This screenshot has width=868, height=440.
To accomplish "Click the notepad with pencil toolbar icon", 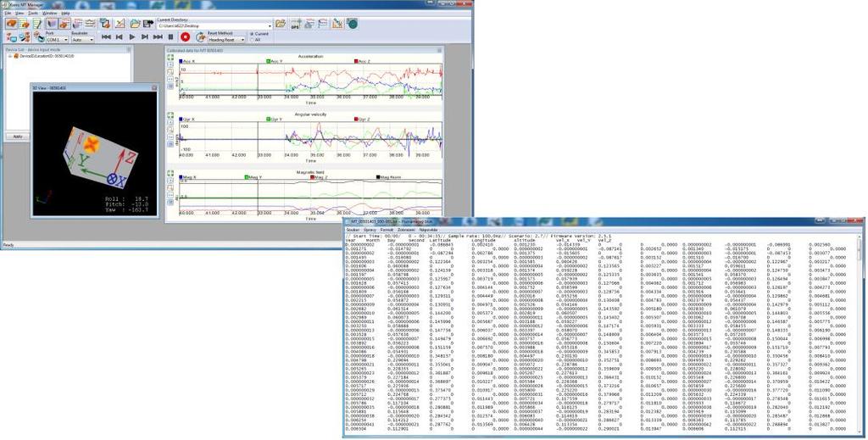I will click(x=37, y=24).
